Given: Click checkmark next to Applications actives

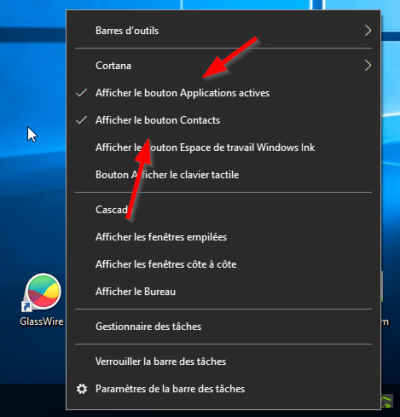Looking at the screenshot, I should (82, 92).
